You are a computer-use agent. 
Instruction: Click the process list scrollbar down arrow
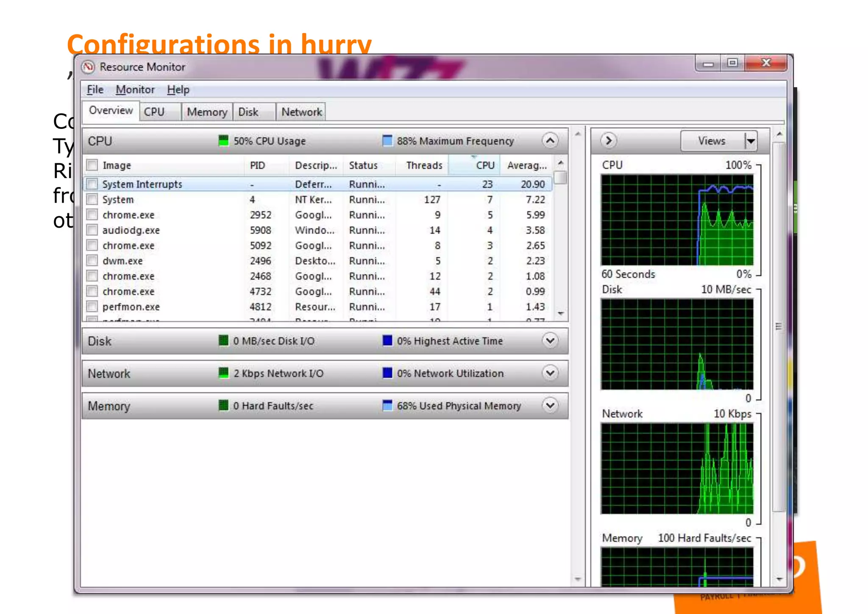point(560,314)
